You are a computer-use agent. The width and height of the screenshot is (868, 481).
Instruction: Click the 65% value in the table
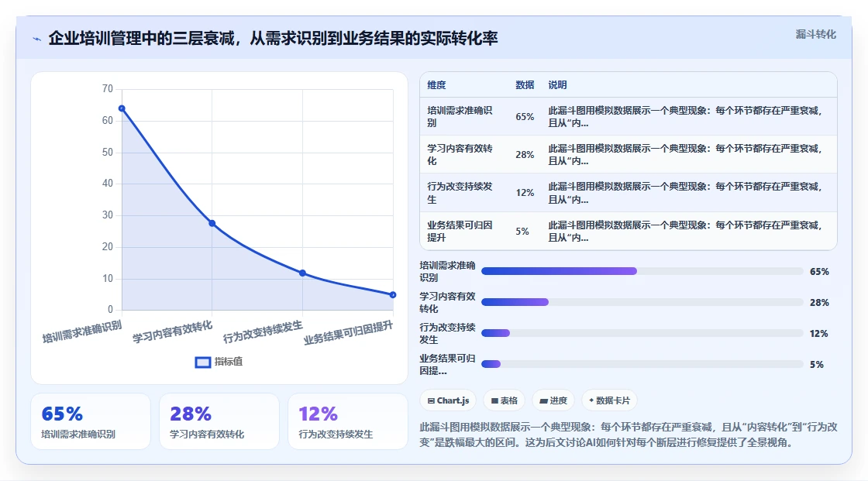[525, 117]
